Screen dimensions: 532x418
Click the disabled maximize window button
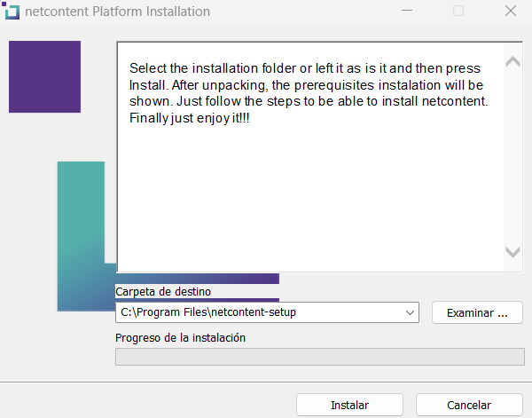458,12
